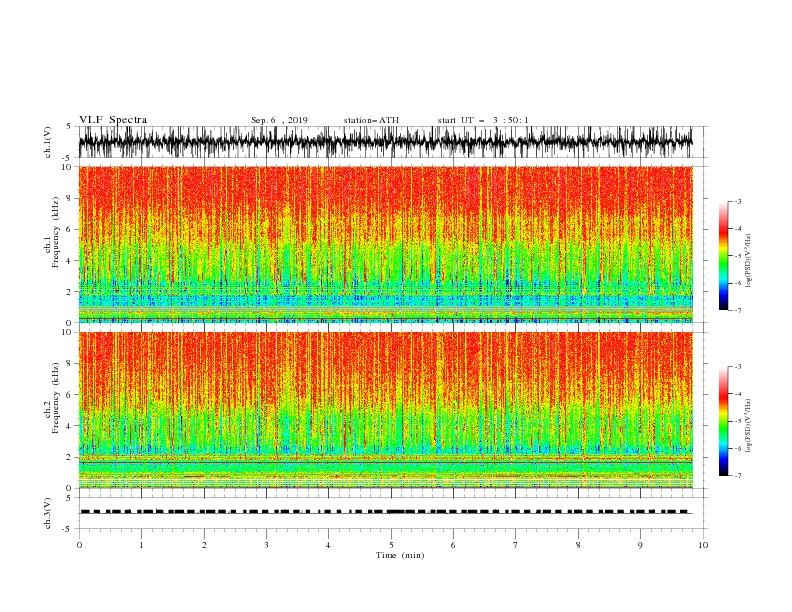Select the date 'Sep. 6, 2019' label
The width and height of the screenshot is (792, 612).
point(279,120)
